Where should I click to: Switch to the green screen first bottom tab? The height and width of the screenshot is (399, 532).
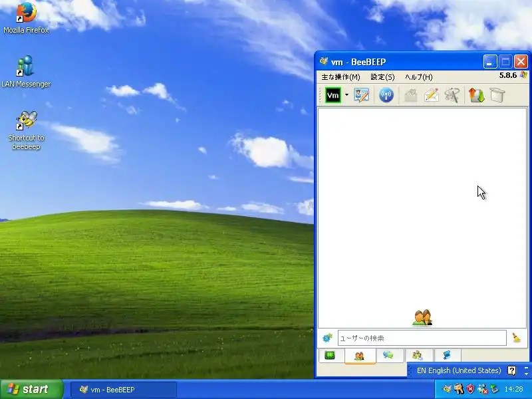coord(330,355)
